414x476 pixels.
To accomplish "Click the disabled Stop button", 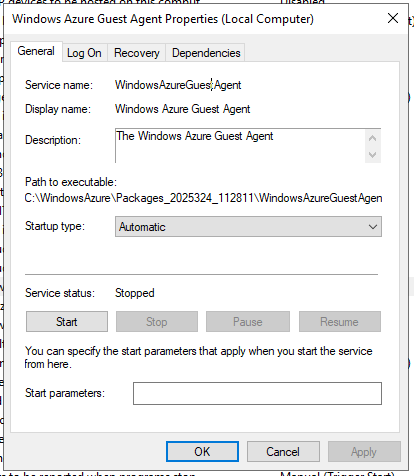I will (x=157, y=322).
